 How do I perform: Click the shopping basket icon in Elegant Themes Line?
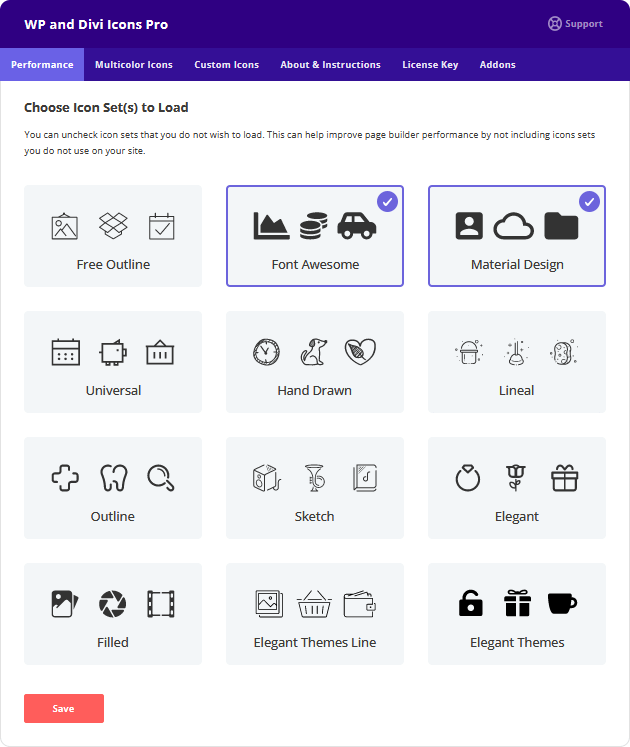[x=313, y=603]
